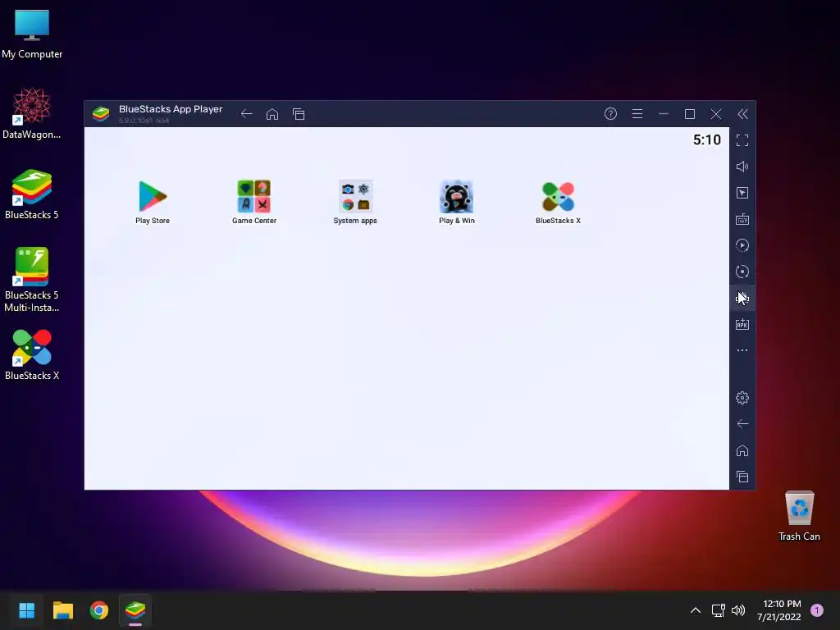The width and height of the screenshot is (840, 630).
Task: Open the BlueStacks help icon
Action: click(610, 113)
